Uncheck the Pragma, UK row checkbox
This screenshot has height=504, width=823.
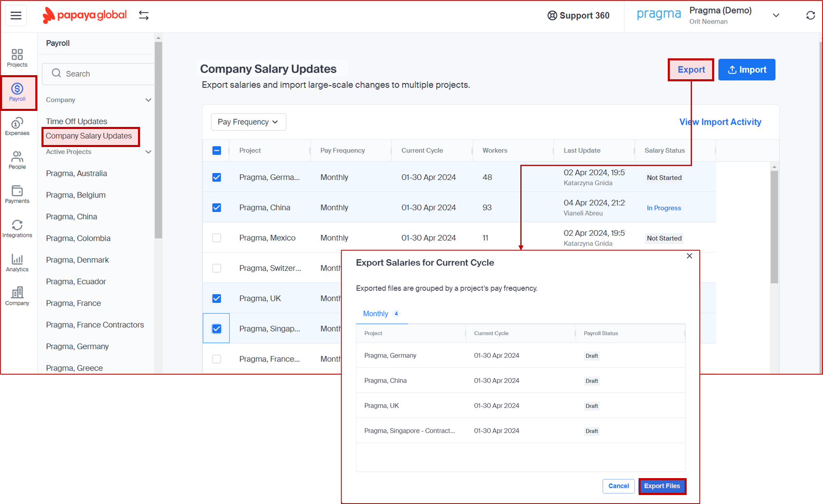[x=217, y=298]
